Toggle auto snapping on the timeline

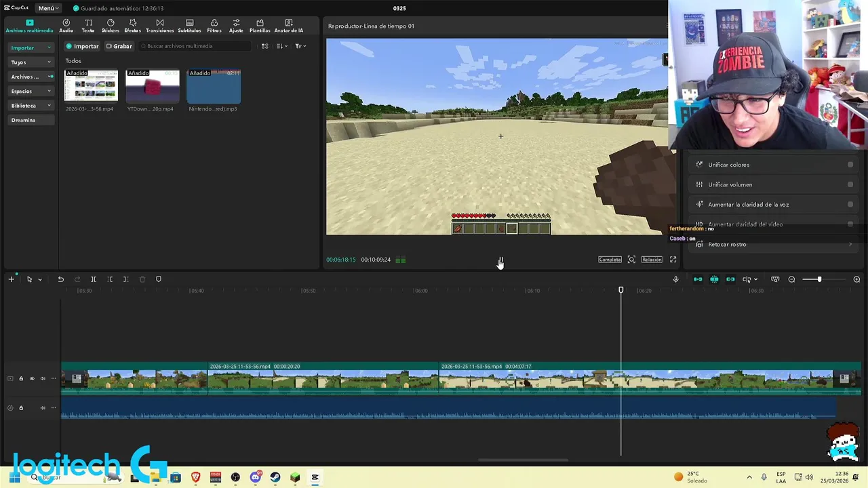(x=714, y=279)
